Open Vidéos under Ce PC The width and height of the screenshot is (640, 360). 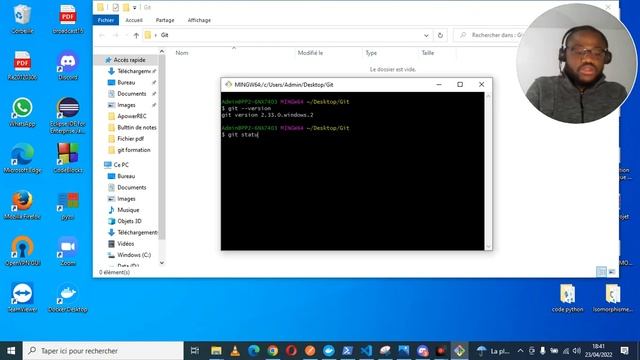click(x=125, y=244)
